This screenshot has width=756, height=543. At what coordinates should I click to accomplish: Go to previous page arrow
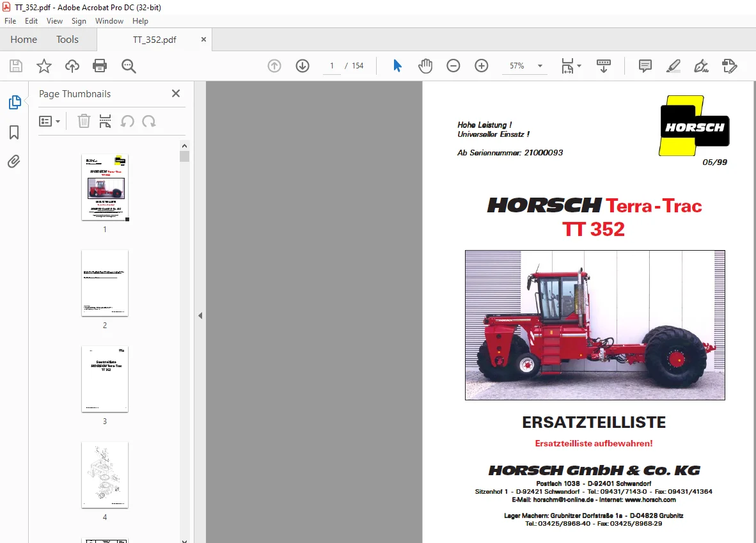pos(274,66)
